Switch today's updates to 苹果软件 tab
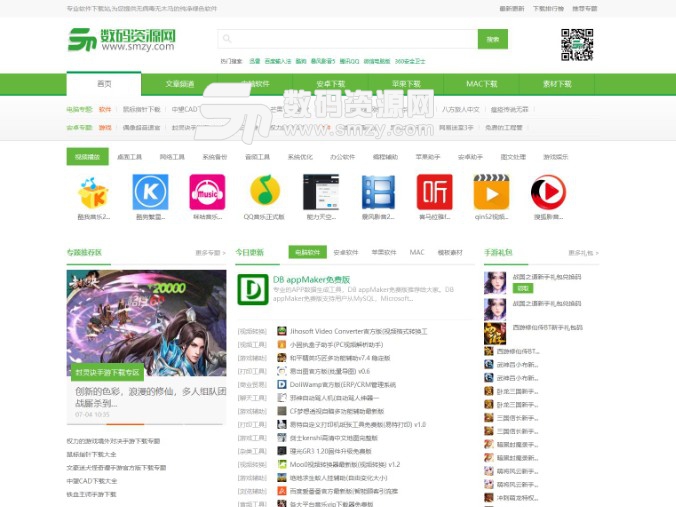This screenshot has width=676, height=507. click(x=384, y=252)
